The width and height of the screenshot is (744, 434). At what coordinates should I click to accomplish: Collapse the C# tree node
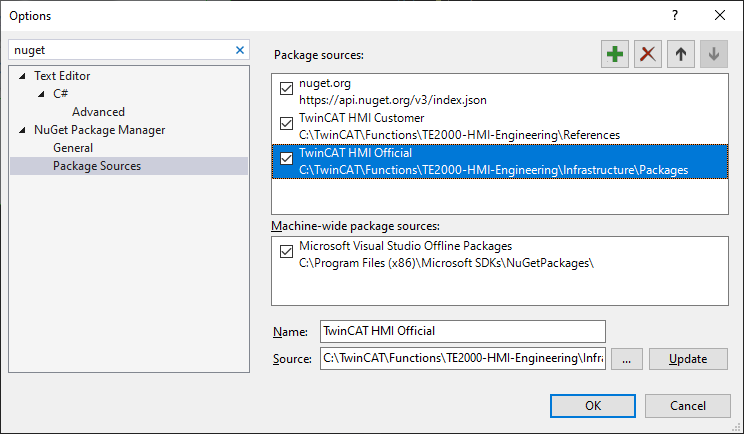(41, 94)
